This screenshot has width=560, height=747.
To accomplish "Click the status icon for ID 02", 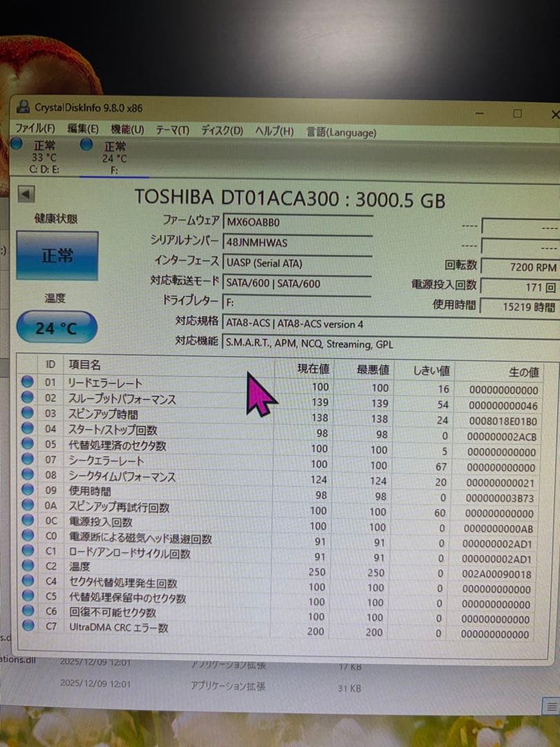I will tap(28, 397).
